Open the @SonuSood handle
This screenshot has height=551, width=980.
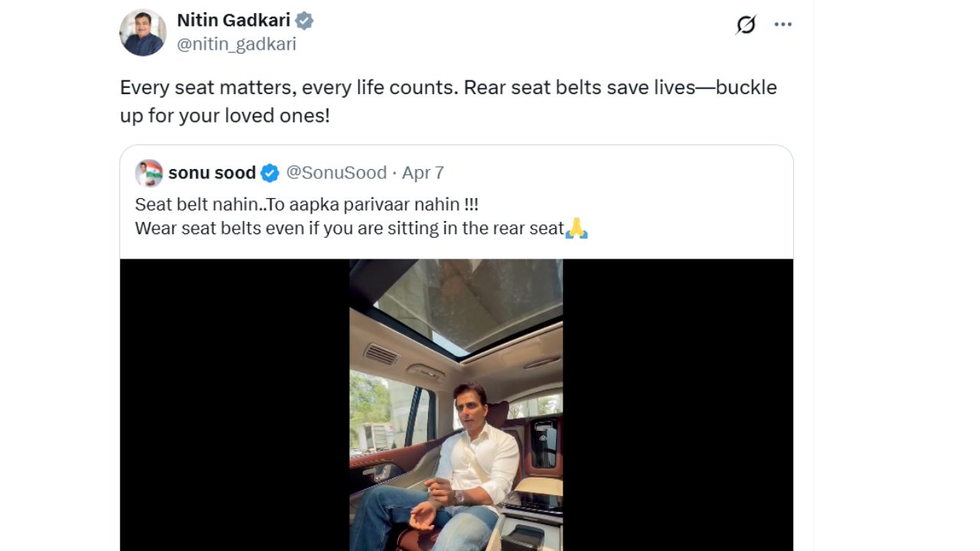[x=336, y=173]
